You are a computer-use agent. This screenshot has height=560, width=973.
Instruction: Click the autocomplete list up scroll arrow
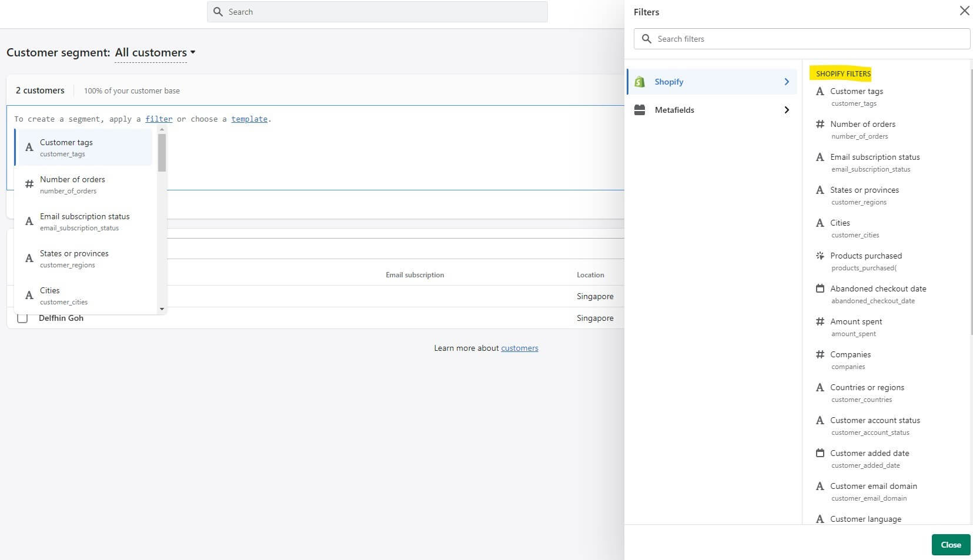click(162, 130)
